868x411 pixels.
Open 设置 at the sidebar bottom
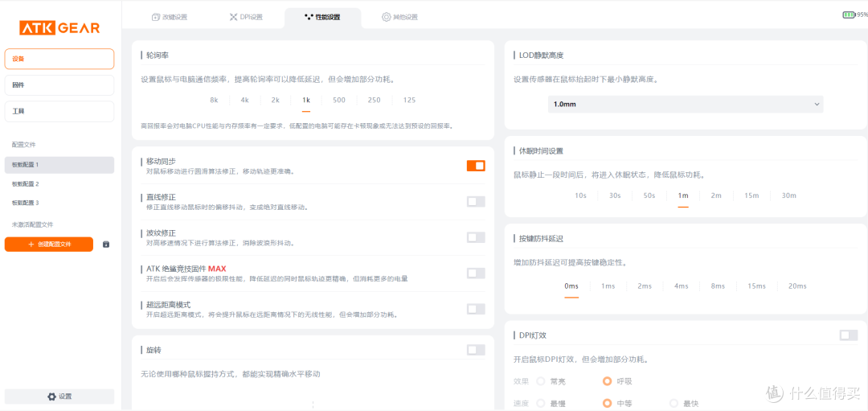click(59, 397)
